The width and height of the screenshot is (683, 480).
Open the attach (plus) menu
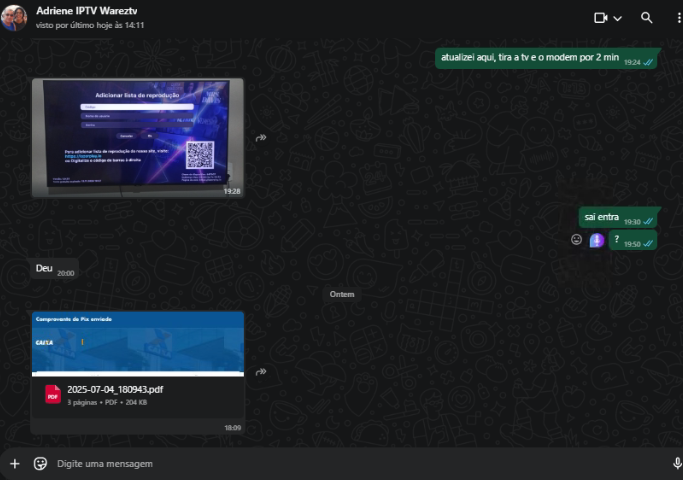pyautogui.click(x=15, y=464)
